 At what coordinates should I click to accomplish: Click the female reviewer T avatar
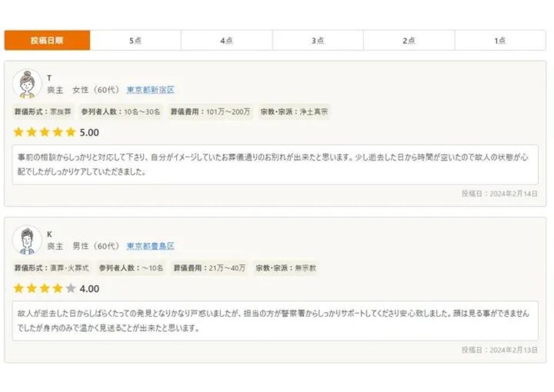[x=27, y=84]
